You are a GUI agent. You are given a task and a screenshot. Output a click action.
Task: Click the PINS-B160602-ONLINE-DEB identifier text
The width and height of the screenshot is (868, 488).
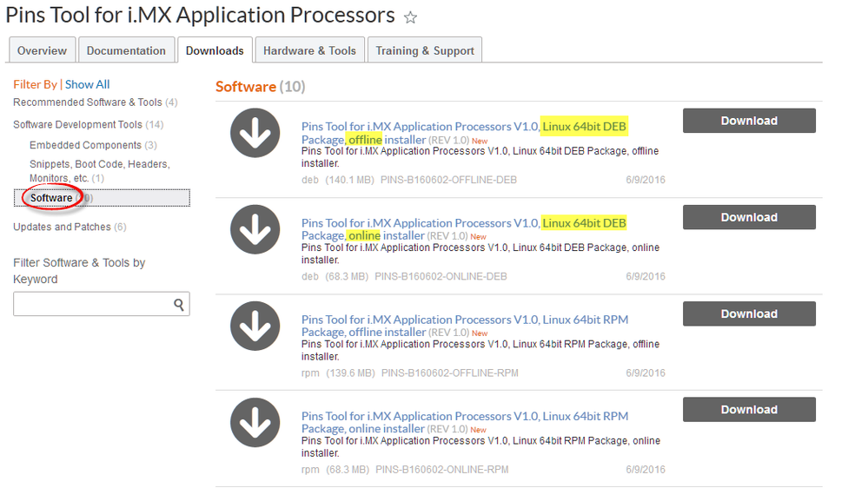(x=441, y=276)
